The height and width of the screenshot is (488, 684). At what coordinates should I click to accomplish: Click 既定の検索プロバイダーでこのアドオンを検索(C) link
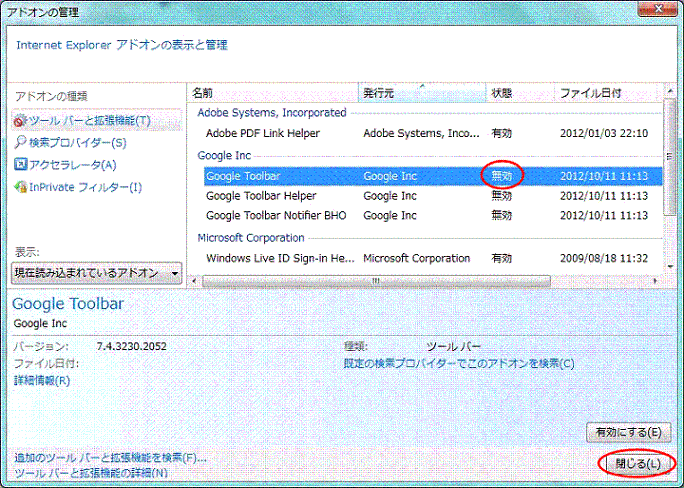(x=459, y=363)
